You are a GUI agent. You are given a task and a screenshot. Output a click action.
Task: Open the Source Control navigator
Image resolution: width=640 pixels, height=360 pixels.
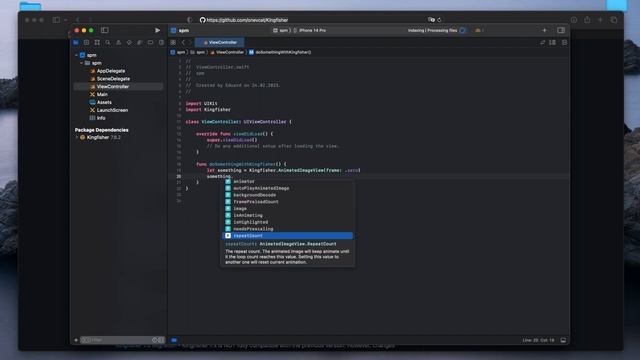click(x=87, y=42)
